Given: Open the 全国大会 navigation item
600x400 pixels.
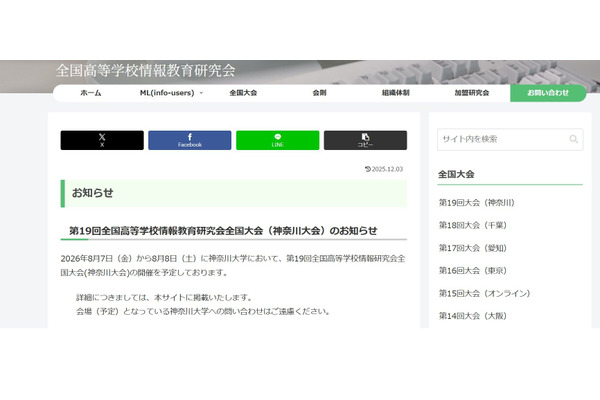Looking at the screenshot, I should click(x=243, y=93).
